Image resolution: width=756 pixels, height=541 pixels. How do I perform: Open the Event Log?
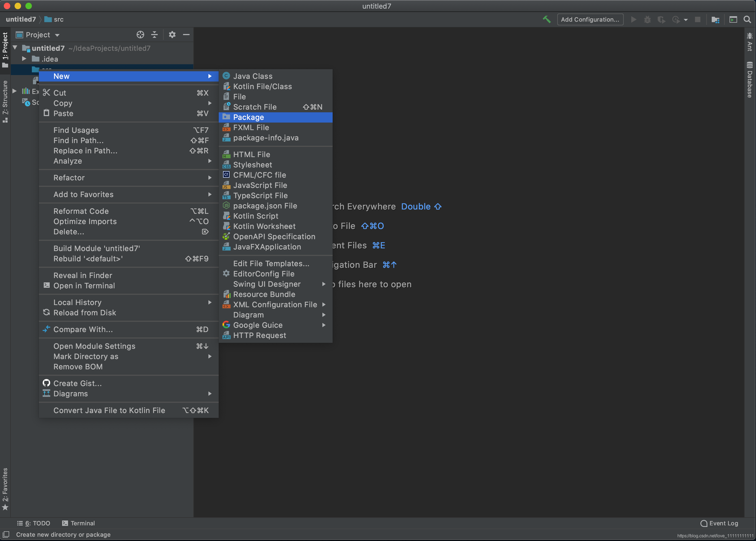(719, 523)
